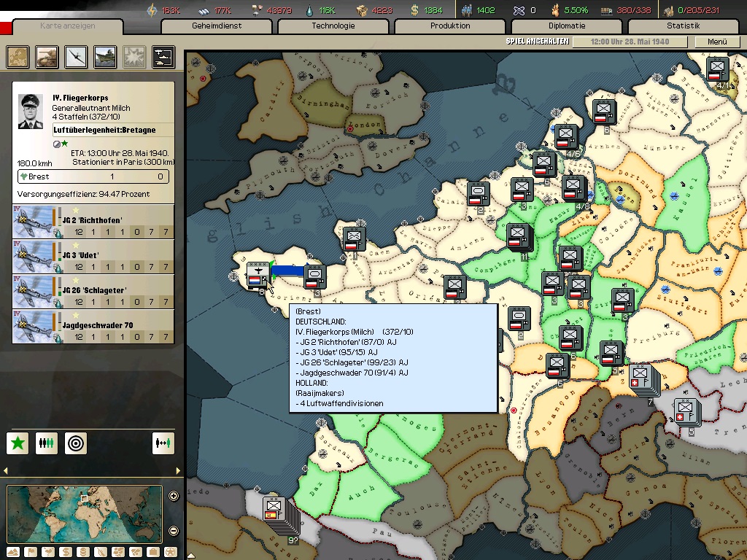The image size is (747, 560).
Task: Click the green star leader button
Action: click(x=18, y=443)
